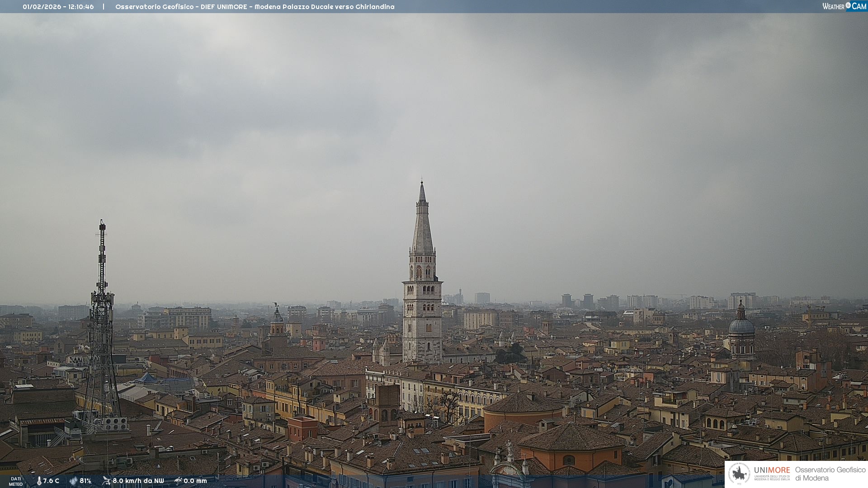This screenshot has width=868, height=488.
Task: Click the wind anemometer icon
Action: (106, 481)
